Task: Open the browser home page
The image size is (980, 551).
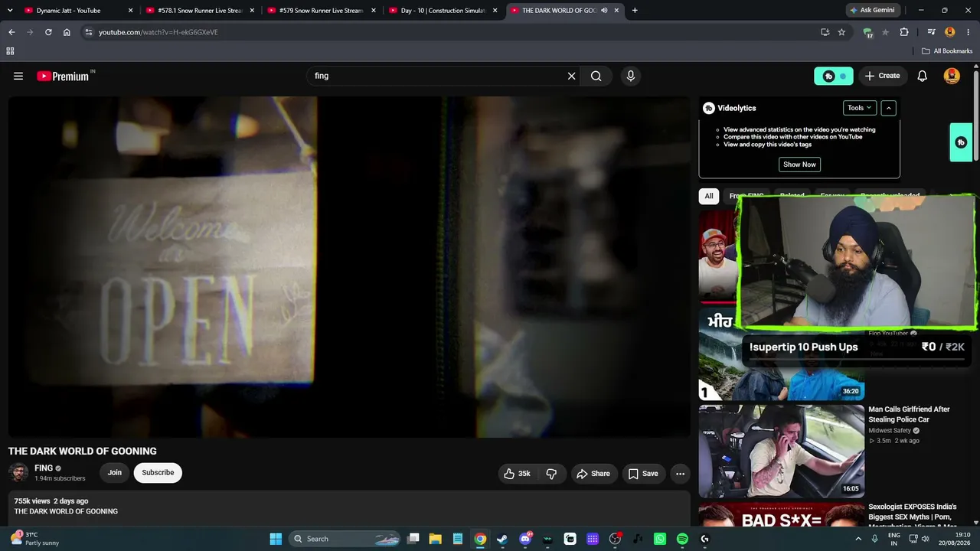Action: [67, 32]
